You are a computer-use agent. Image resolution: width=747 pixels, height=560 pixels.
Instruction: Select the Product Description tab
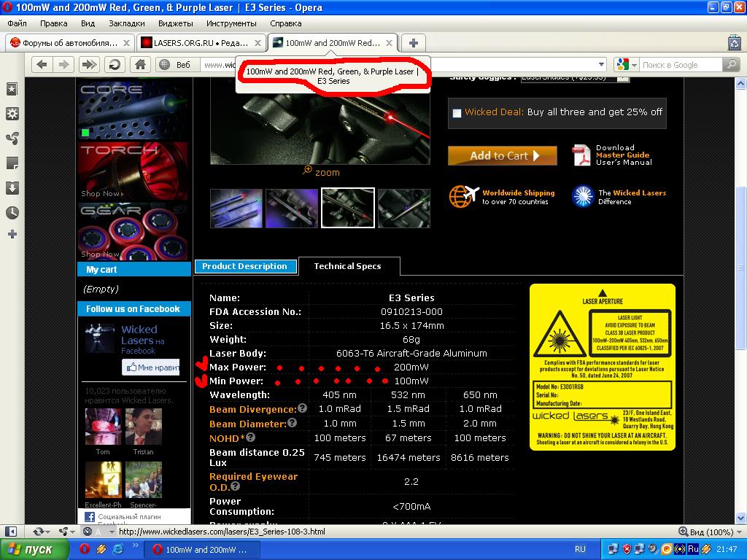tap(245, 266)
